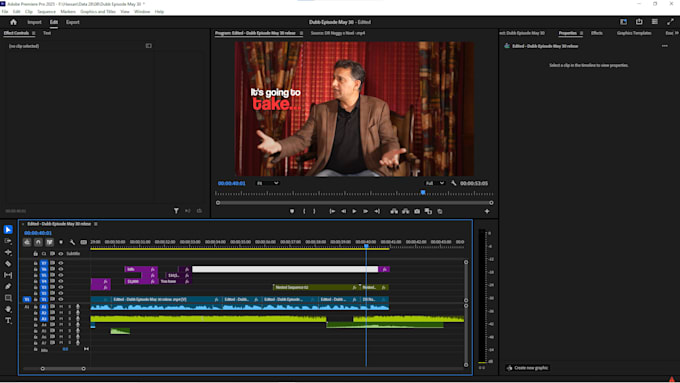Screen dimensions: 680x383
Task: Click Create new graphic button
Action: 527,368
